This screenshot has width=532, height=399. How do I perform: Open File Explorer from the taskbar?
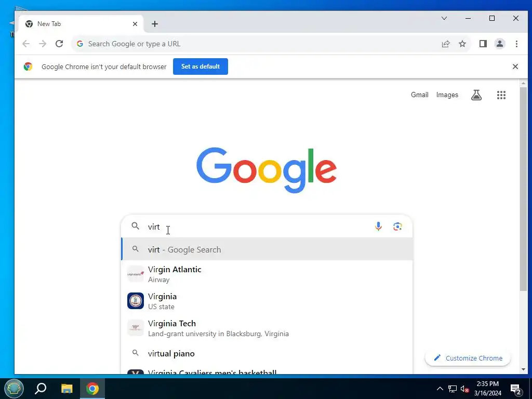pyautogui.click(x=66, y=389)
